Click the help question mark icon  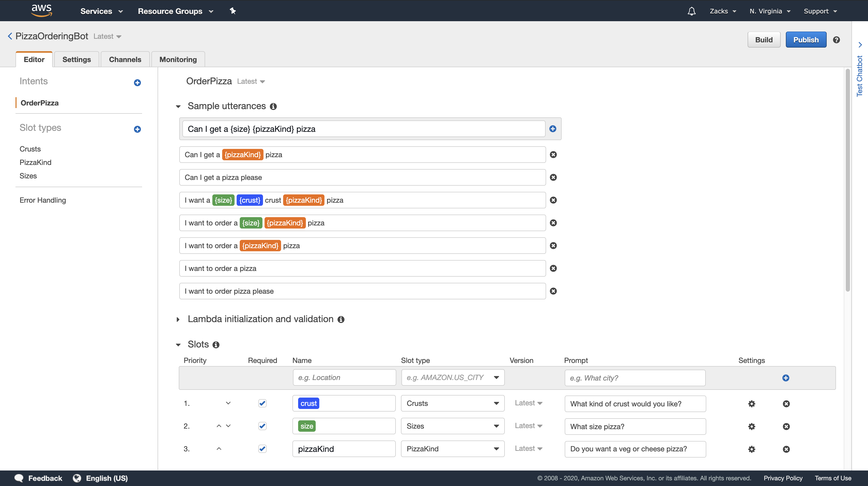click(836, 40)
